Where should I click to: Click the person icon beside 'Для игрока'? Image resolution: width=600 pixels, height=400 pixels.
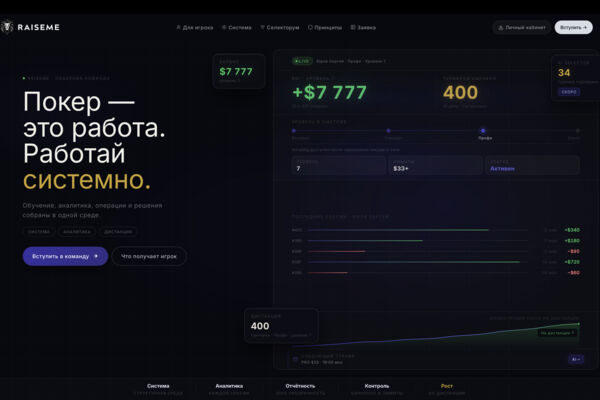[x=178, y=28]
